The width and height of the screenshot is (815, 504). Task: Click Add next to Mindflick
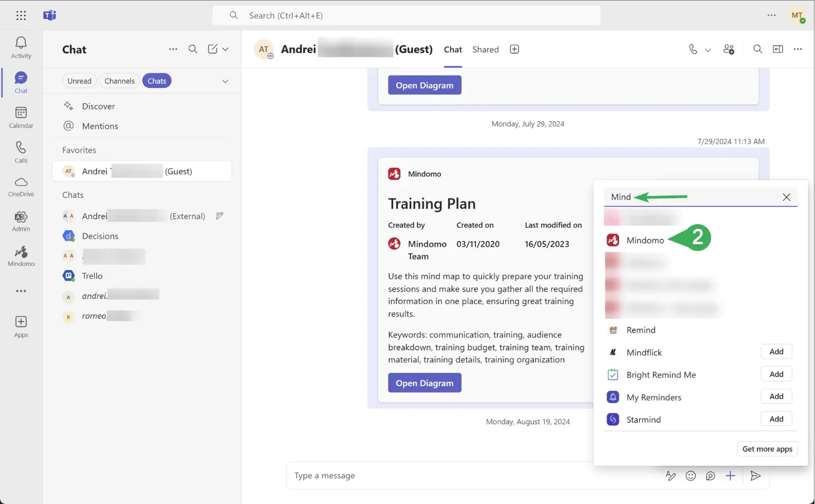776,352
